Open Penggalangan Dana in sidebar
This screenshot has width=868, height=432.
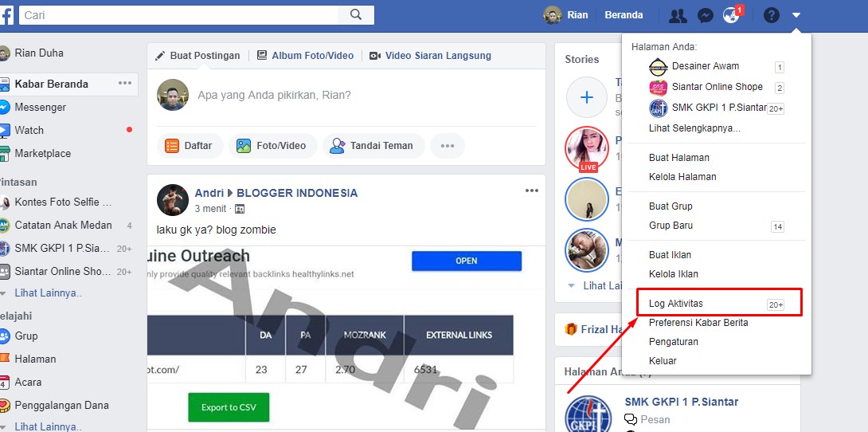(61, 406)
